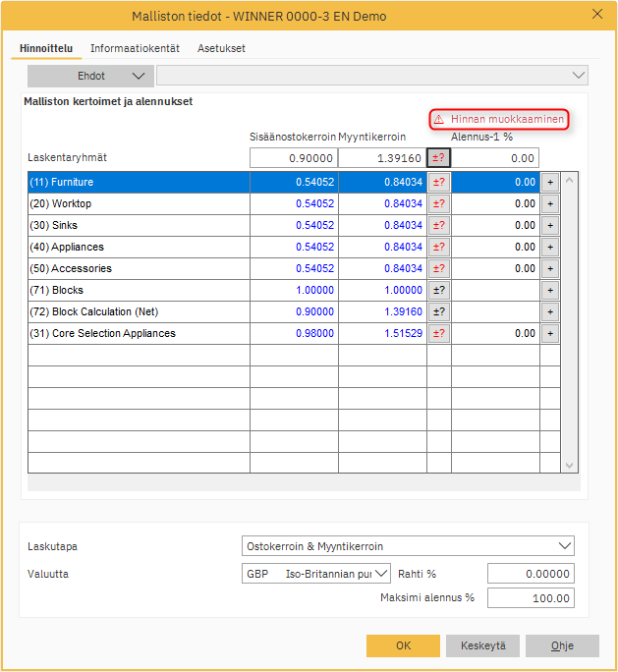Click the Maksimi alennus % field
This screenshot has height=672, width=618.
pyautogui.click(x=530, y=598)
